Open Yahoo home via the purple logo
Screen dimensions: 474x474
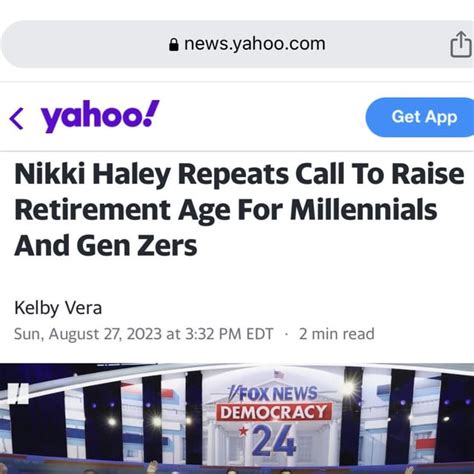pos(100,116)
